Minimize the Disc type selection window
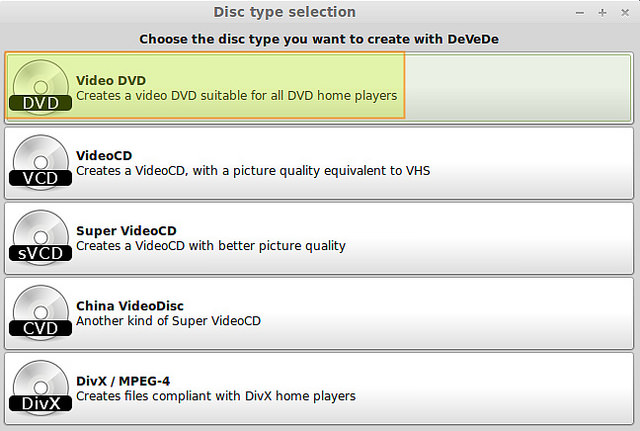Image resolution: width=640 pixels, height=431 pixels. click(581, 12)
